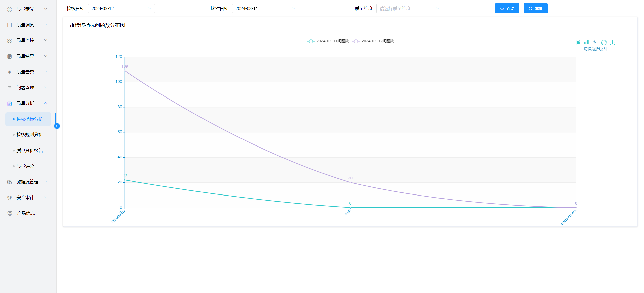Click the 重置 reset button
This screenshot has width=644, height=293.
535,8
